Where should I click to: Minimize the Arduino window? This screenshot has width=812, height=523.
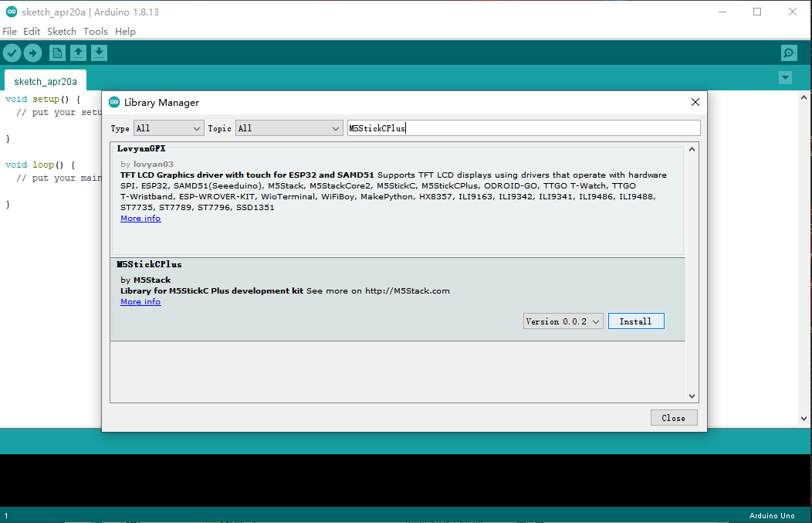[x=722, y=12]
